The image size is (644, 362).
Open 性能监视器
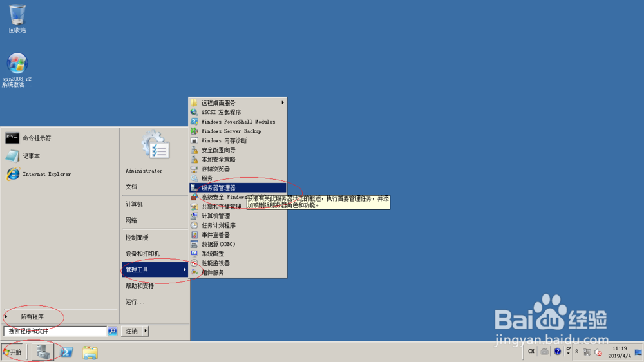(238, 263)
